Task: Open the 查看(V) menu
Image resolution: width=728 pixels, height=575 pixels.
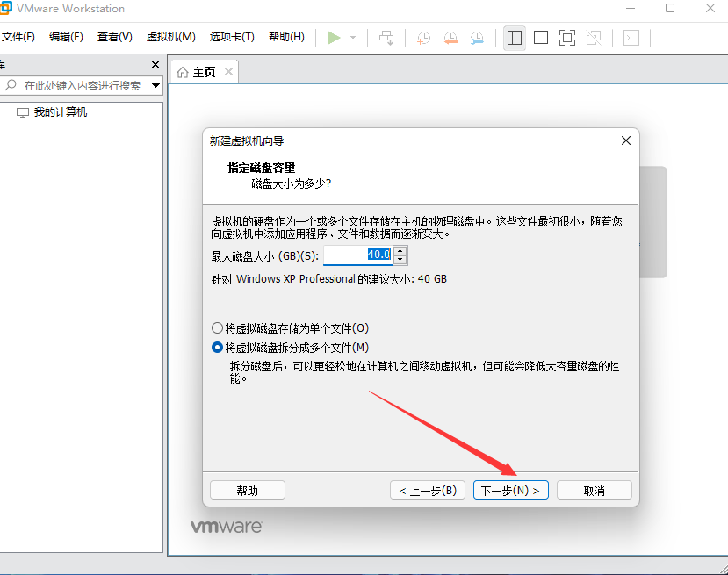Action: [x=114, y=37]
